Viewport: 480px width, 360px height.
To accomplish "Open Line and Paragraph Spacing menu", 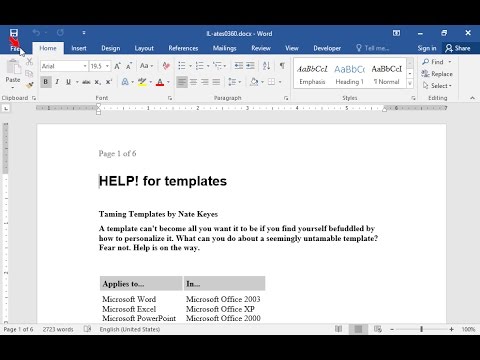I will point(234,82).
